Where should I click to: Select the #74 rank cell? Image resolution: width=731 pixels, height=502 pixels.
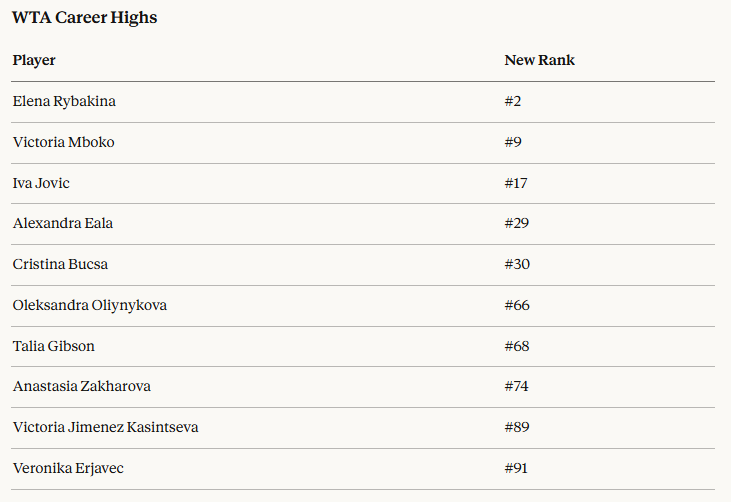click(517, 386)
